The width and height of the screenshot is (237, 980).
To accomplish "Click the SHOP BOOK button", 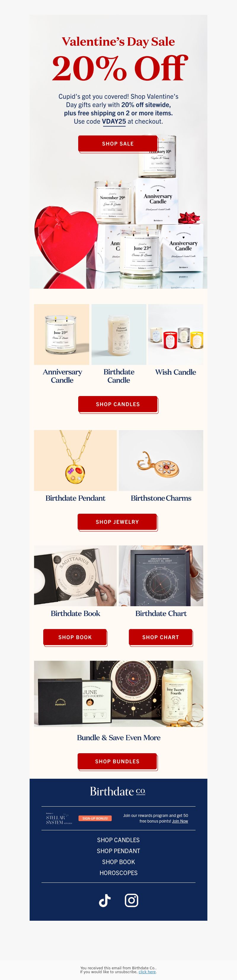I will 75,637.
